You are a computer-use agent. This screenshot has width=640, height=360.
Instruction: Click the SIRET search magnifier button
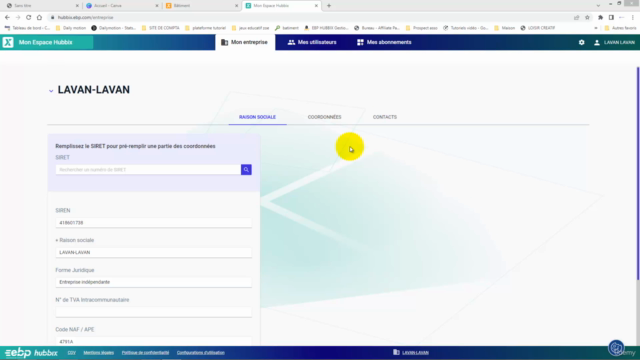(246, 170)
